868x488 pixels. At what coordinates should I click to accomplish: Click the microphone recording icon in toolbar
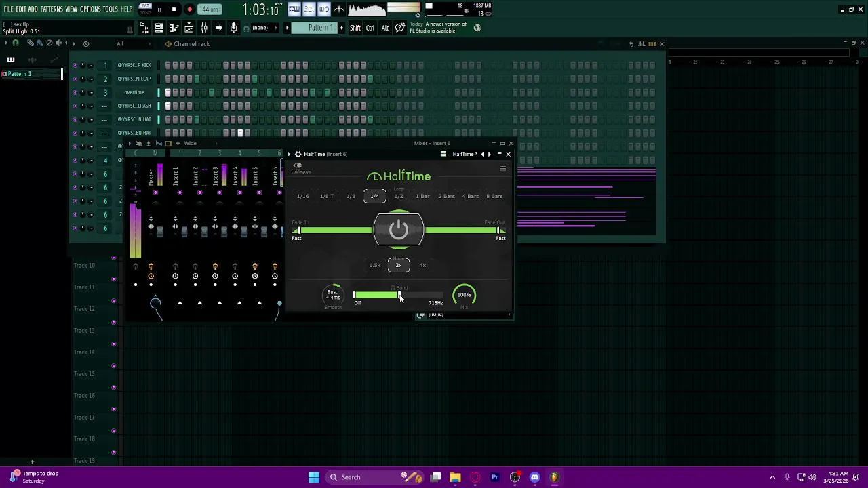234,28
